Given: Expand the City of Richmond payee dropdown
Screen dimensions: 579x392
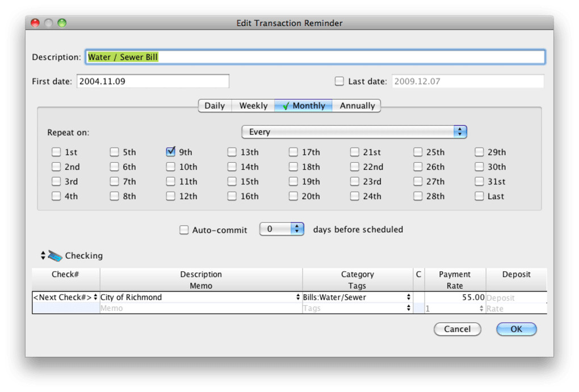Looking at the screenshot, I should [297, 297].
